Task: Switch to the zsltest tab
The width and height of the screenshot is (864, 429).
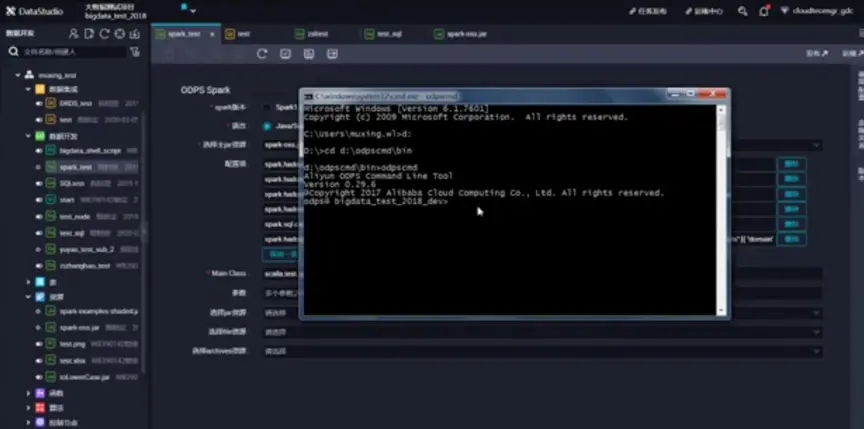Action: tap(312, 34)
